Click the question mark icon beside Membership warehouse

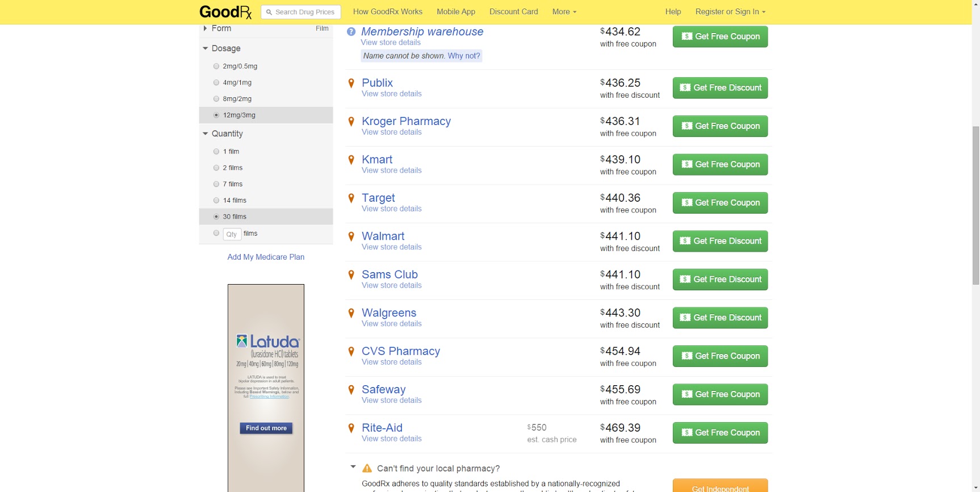coord(351,32)
